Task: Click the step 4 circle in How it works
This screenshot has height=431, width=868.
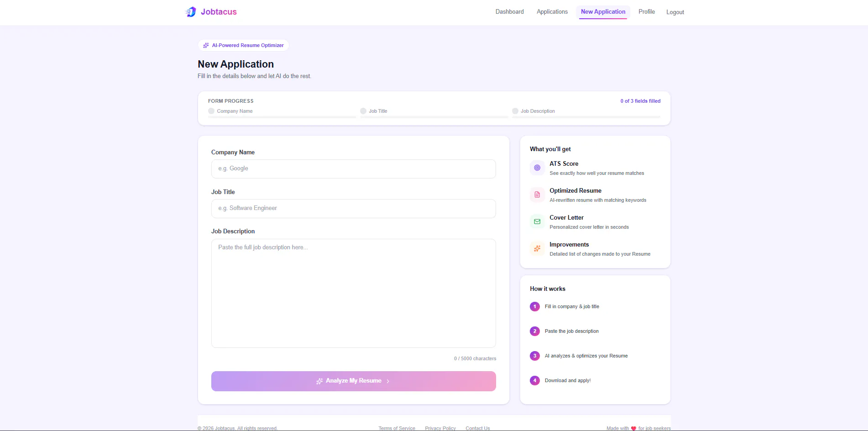Action: pyautogui.click(x=535, y=380)
